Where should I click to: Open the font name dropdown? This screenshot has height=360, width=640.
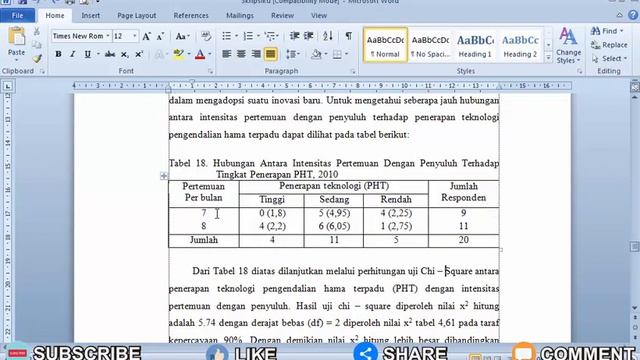[108, 36]
